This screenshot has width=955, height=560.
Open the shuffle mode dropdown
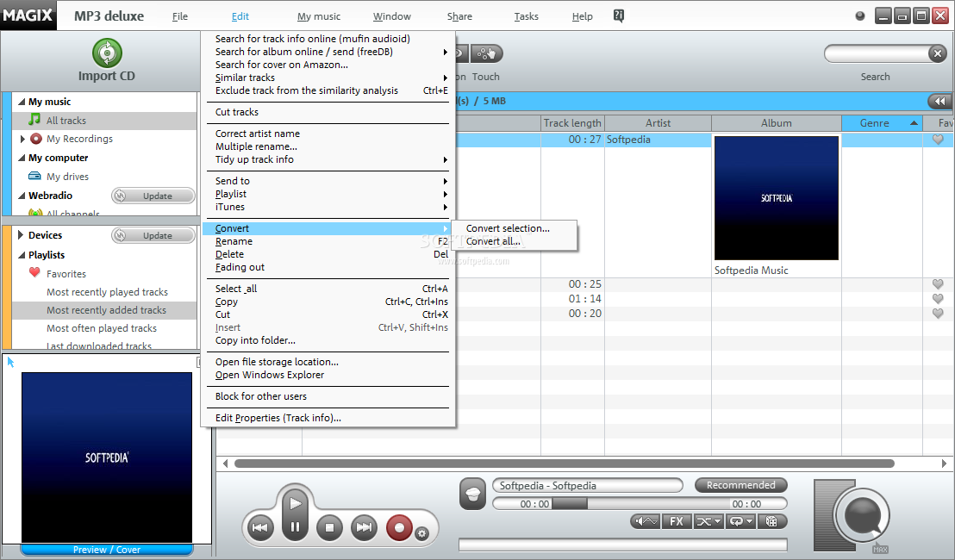coord(708,521)
